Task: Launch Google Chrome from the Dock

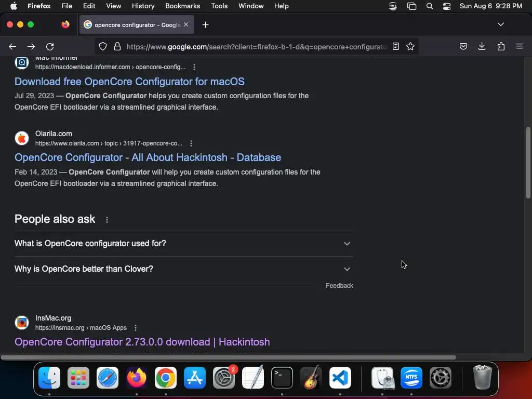Action: point(166,377)
